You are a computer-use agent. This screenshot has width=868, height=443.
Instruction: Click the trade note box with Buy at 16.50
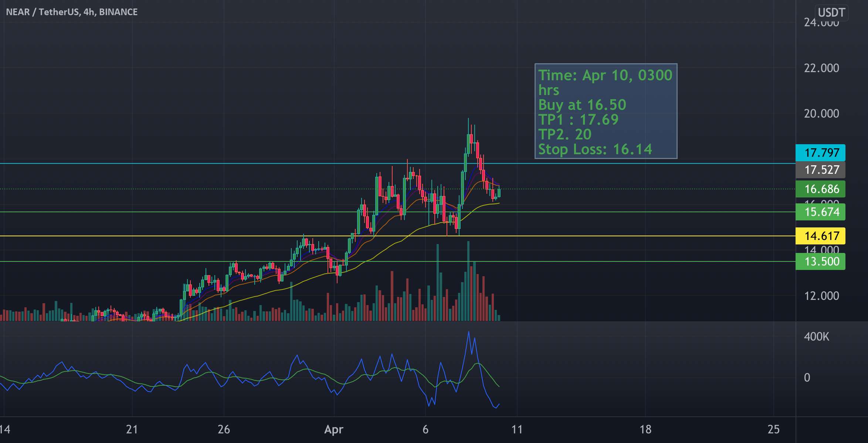606,111
